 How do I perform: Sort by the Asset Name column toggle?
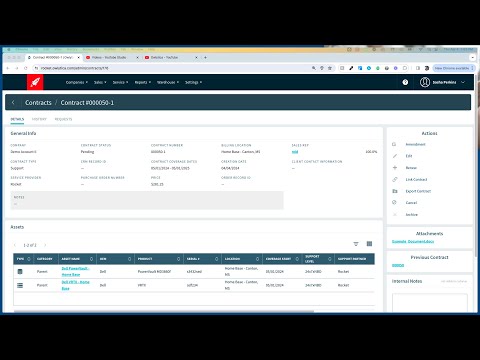(x=91, y=259)
